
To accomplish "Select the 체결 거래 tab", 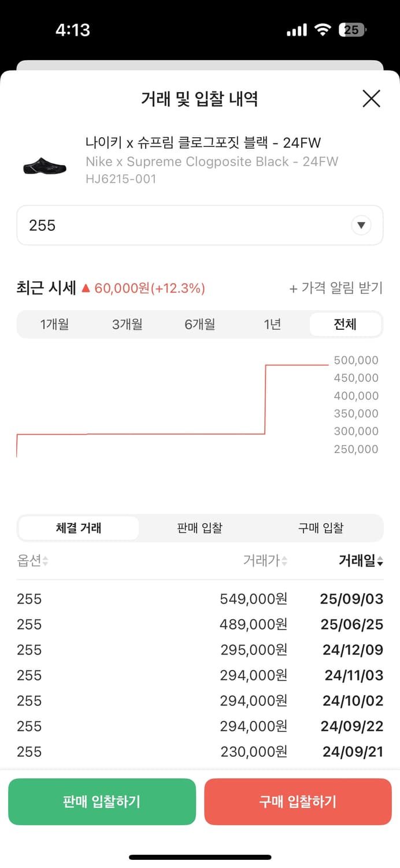I will coord(78,528).
